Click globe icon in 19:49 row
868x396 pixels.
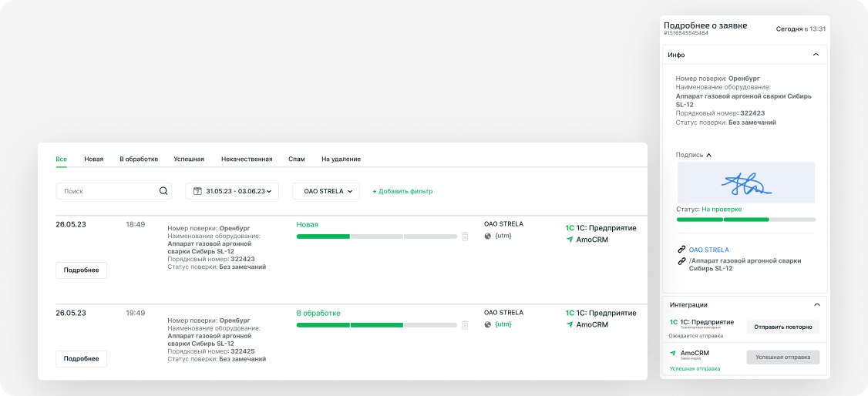tap(488, 324)
